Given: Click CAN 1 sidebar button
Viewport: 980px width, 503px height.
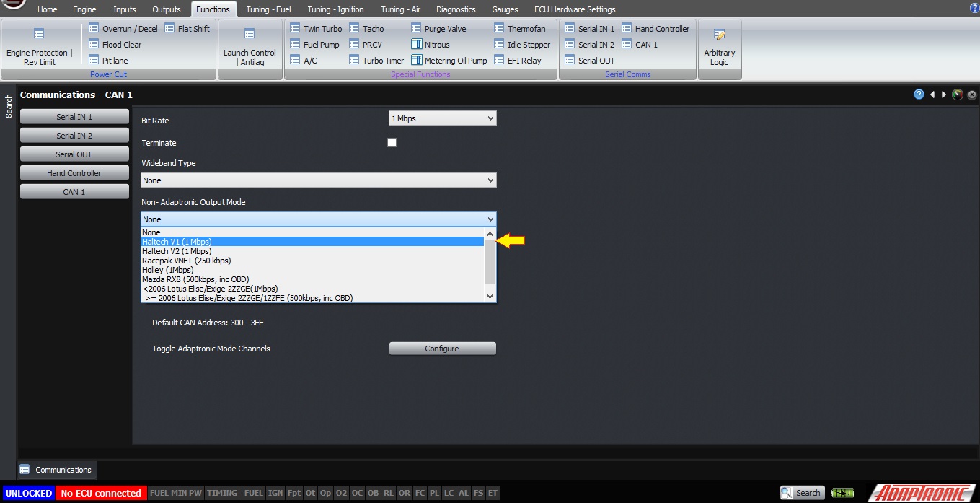Looking at the screenshot, I should (x=74, y=192).
